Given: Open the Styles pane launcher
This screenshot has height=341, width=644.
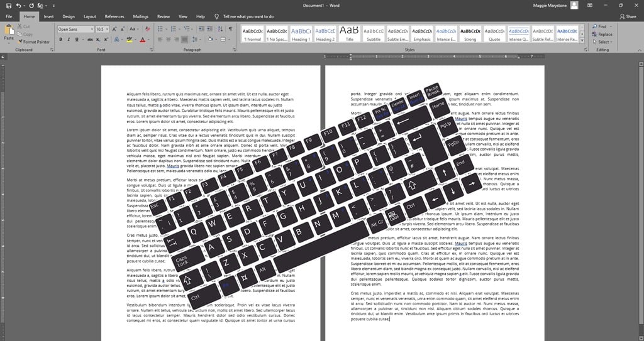Looking at the screenshot, I should [x=586, y=50].
